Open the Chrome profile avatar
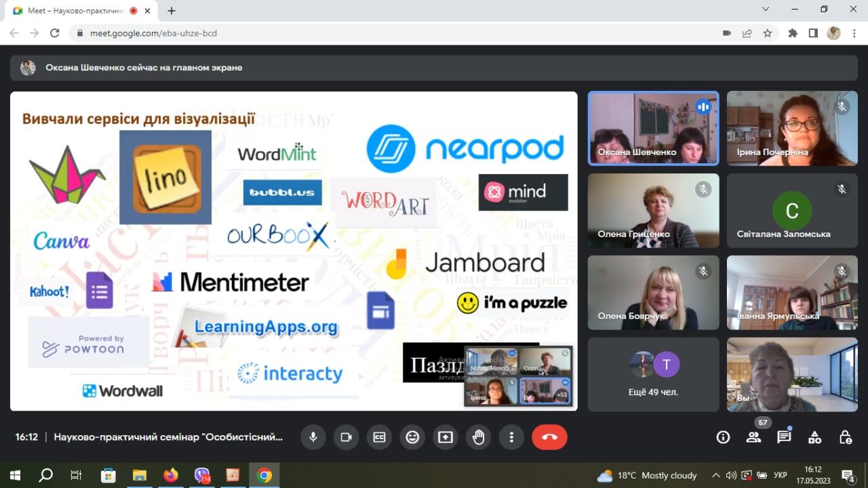The width and height of the screenshot is (868, 488). pyautogui.click(x=833, y=33)
